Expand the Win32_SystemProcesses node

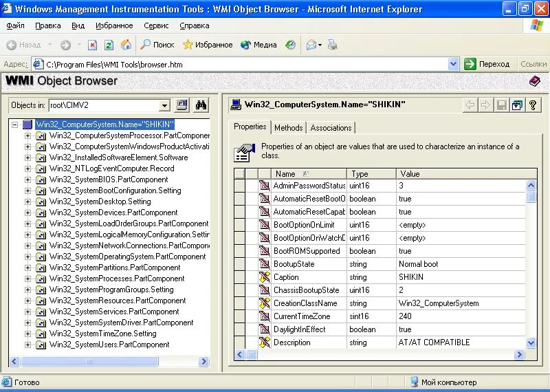27,279
